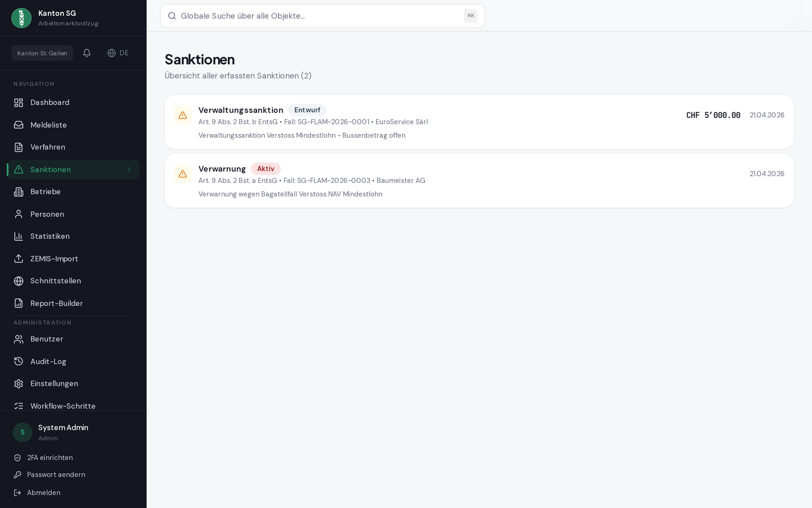
Task: Open ZEMIS-Import menu entry
Action: click(73, 259)
